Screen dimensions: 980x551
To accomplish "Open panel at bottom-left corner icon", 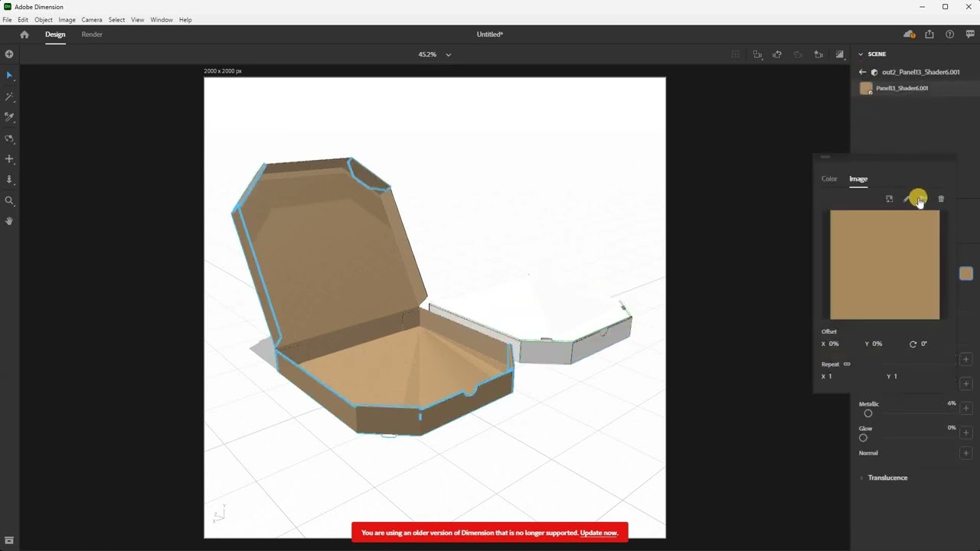I will click(x=9, y=541).
